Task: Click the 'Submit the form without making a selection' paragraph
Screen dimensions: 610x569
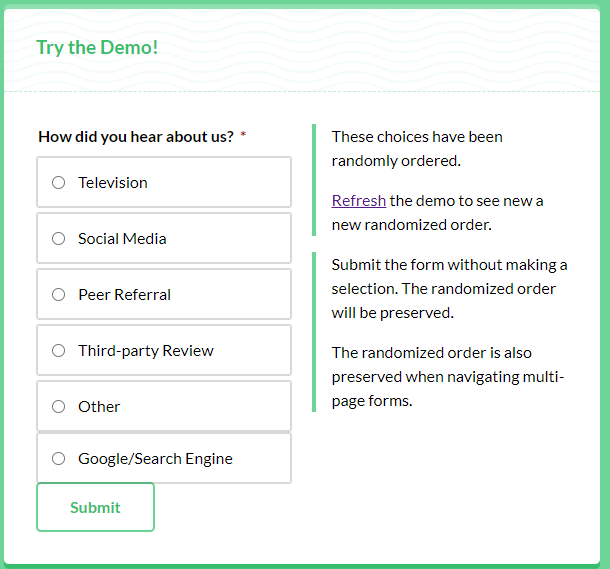Action: point(449,289)
